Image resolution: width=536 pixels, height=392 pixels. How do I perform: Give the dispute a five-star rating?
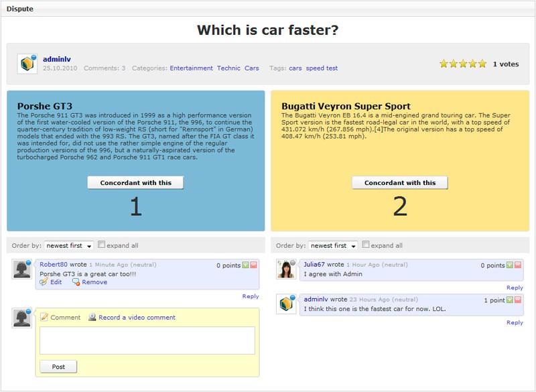pyautogui.click(x=482, y=64)
